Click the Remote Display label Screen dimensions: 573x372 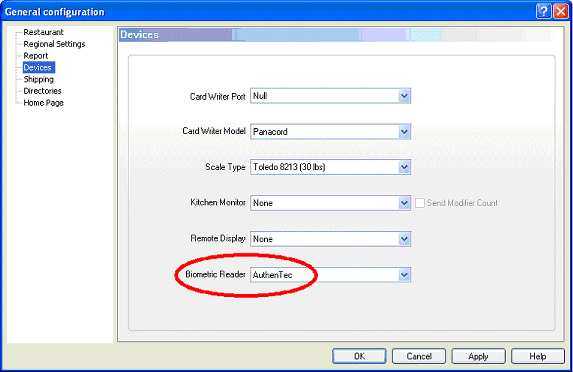(x=218, y=238)
